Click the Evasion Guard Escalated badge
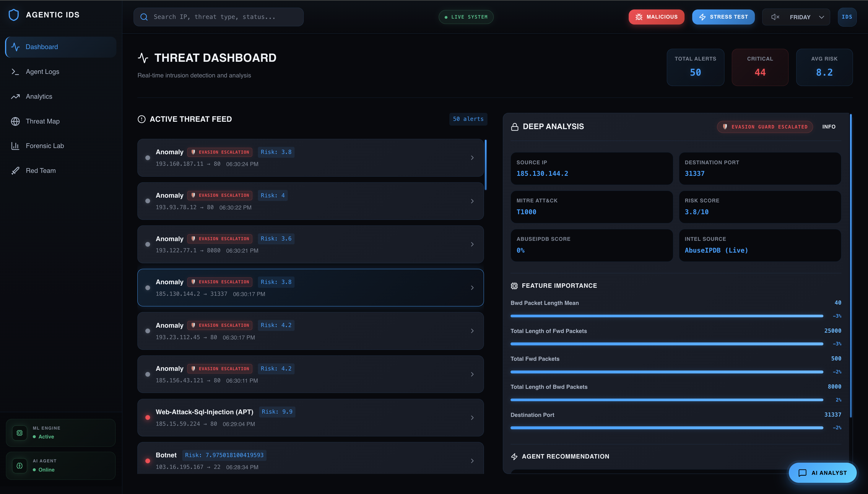868x494 pixels. (x=765, y=126)
